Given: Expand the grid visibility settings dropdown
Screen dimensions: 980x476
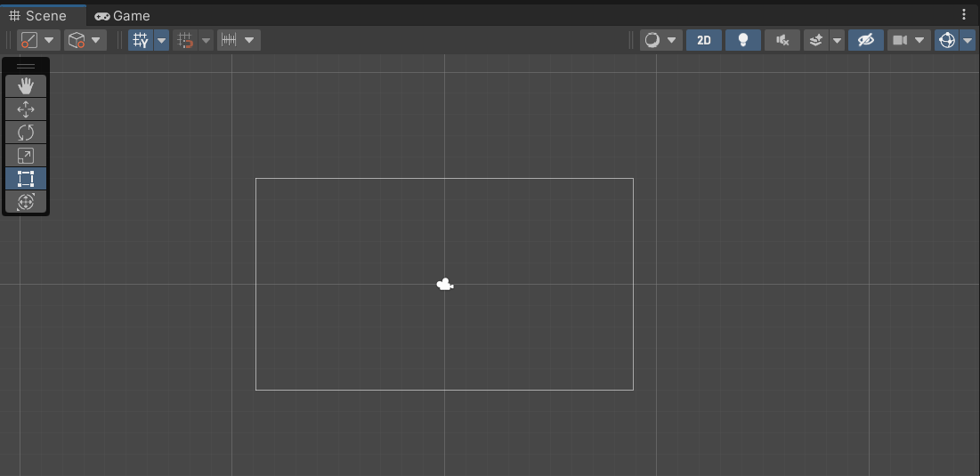Looking at the screenshot, I should click(x=162, y=40).
